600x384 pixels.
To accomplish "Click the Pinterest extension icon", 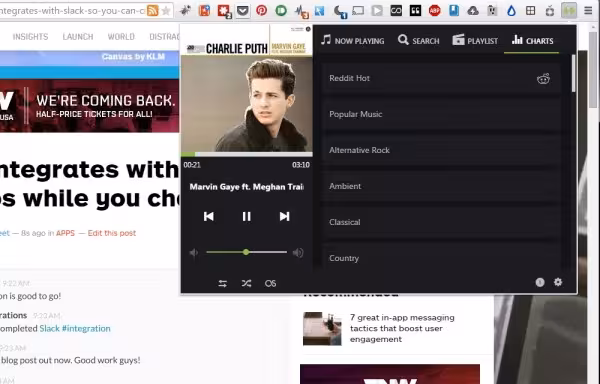I will (x=261, y=10).
